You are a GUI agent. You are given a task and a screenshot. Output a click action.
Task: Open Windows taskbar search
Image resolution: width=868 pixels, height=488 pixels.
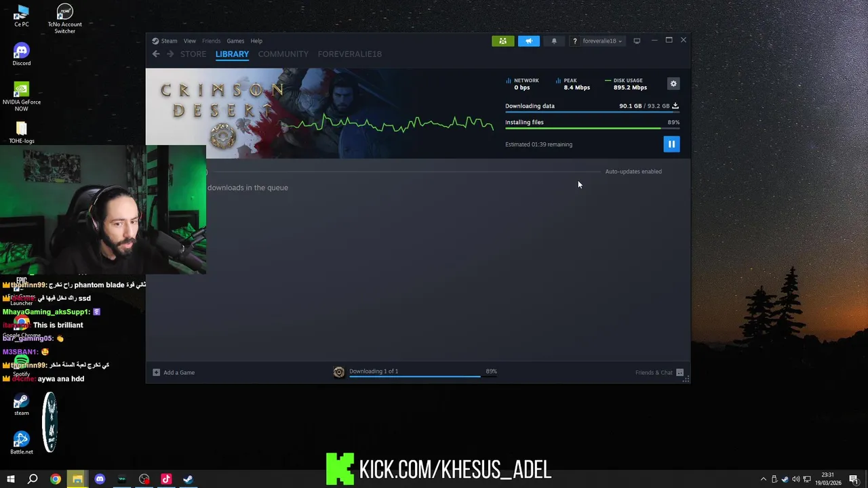pos(33,479)
